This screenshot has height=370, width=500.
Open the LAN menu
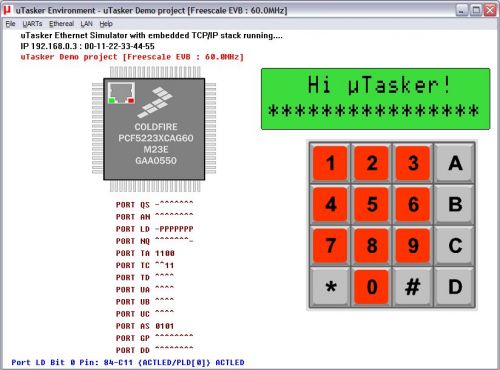(x=86, y=24)
